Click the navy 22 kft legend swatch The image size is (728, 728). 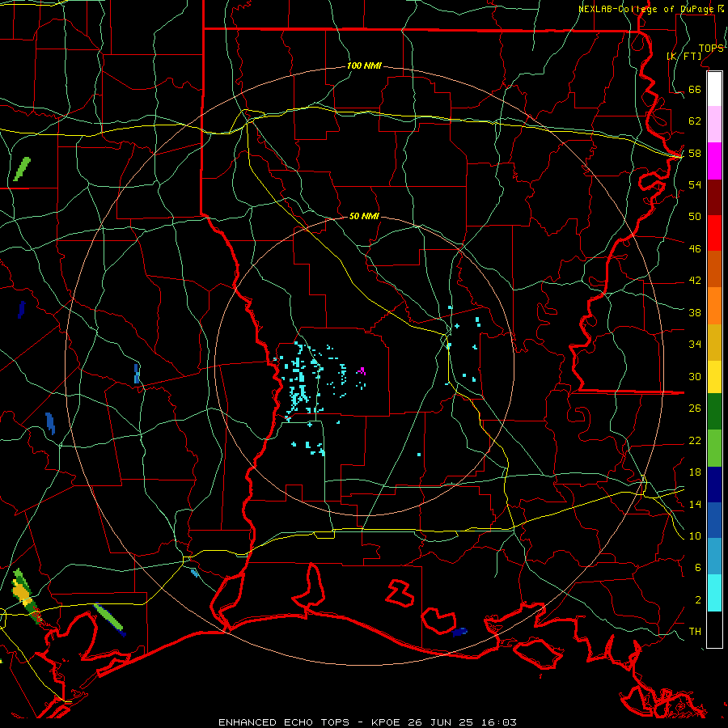coord(714,485)
